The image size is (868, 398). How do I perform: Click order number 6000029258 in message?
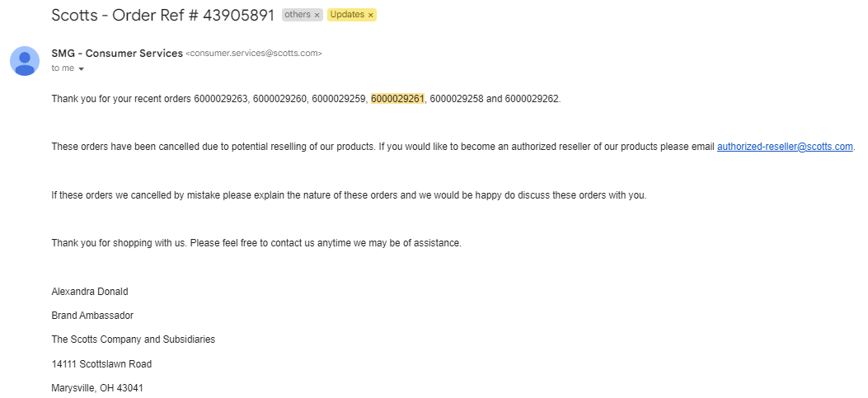(x=457, y=99)
